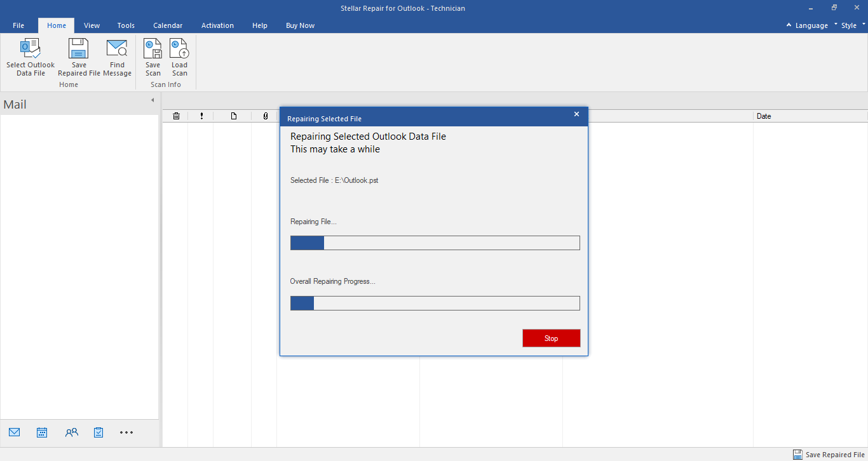The image size is (868, 461).
Task: Open Contacts (people) view icon
Action: coord(71,432)
